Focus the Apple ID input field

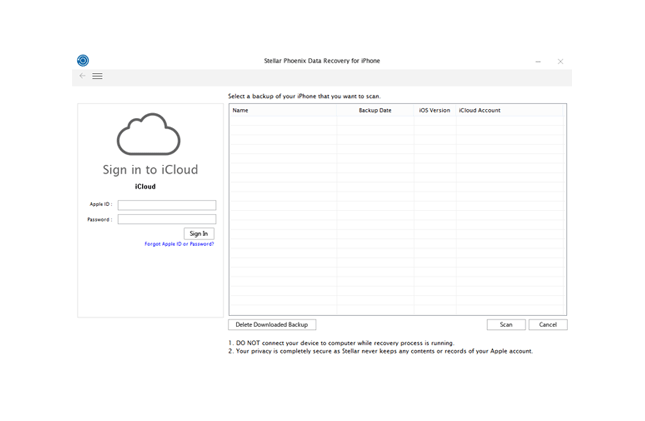pos(167,205)
